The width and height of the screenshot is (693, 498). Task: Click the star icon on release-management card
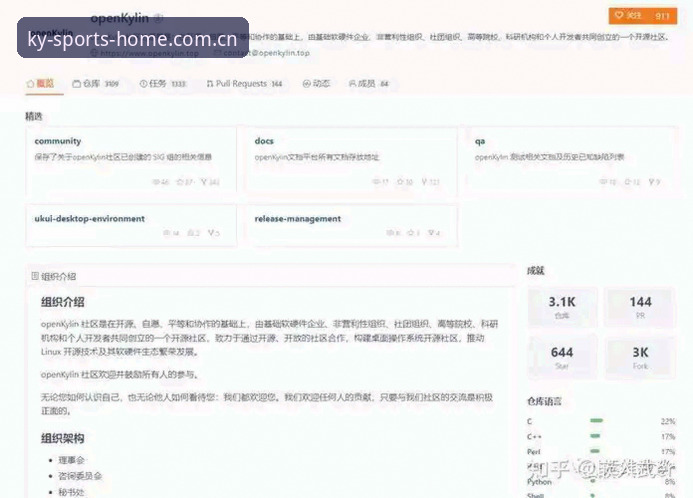[x=410, y=233]
